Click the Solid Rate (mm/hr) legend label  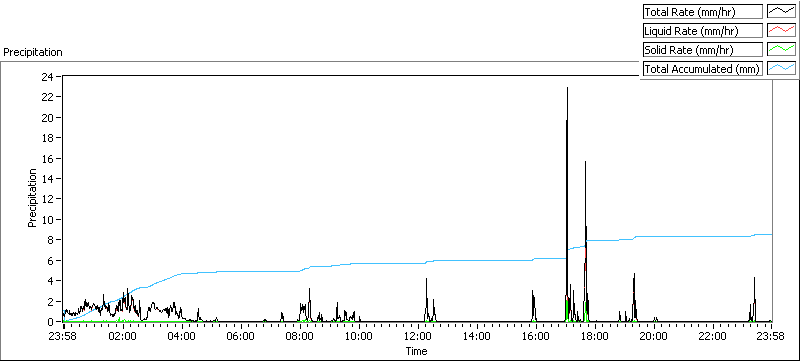tap(702, 49)
